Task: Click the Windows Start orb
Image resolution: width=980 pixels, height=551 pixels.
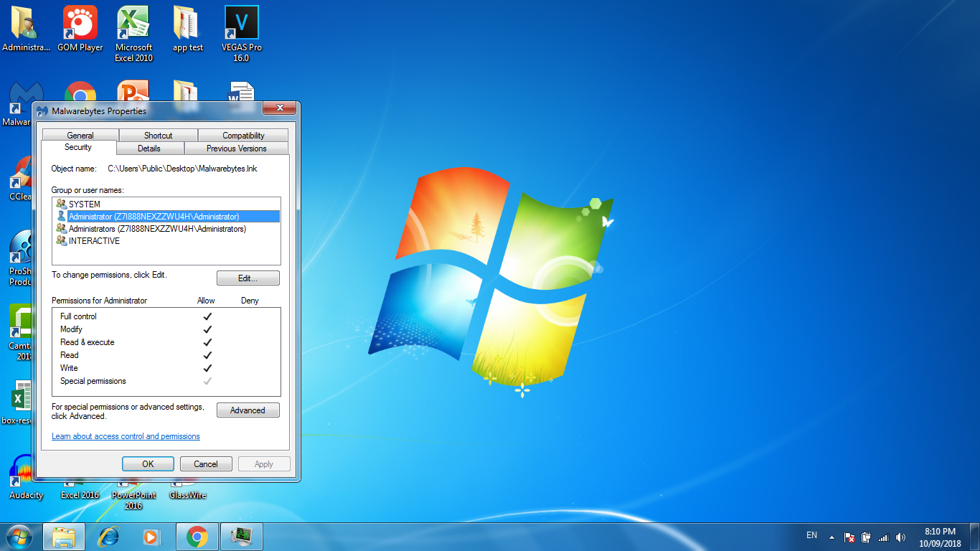Action: [x=19, y=537]
